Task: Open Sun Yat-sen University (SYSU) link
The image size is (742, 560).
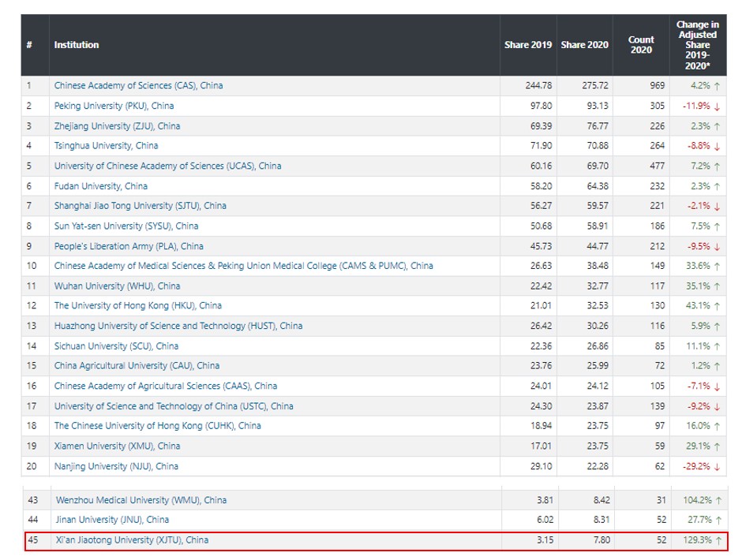Action: (126, 226)
